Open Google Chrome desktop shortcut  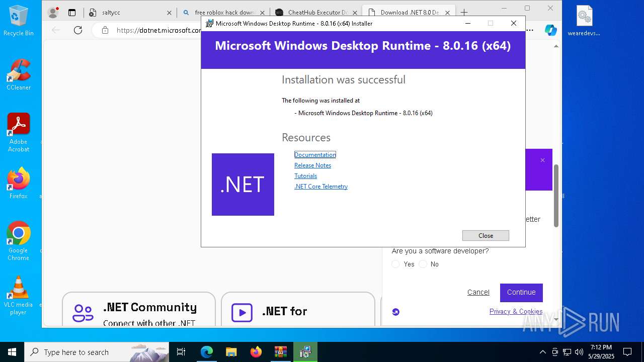click(19, 241)
